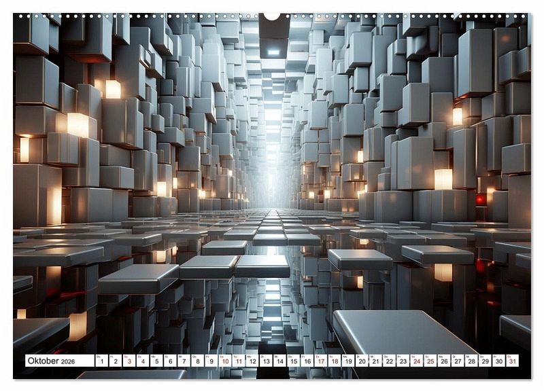Choose day 25 in the calendar strip
The image size is (544, 392).
coord(430,361)
